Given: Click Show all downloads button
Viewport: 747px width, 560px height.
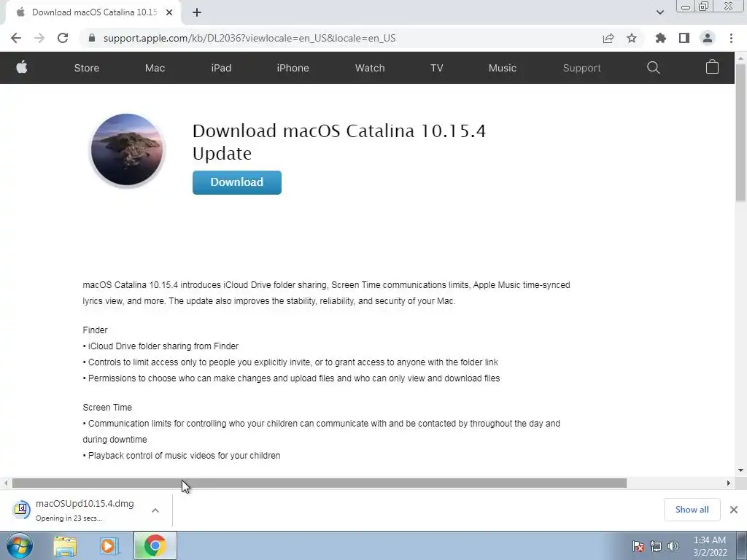Looking at the screenshot, I should click(692, 510).
